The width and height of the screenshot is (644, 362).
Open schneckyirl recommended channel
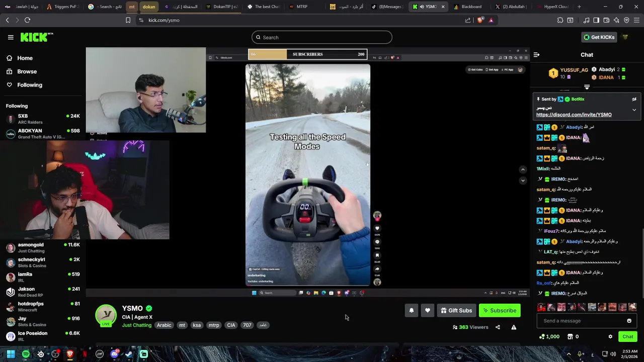pos(43,262)
